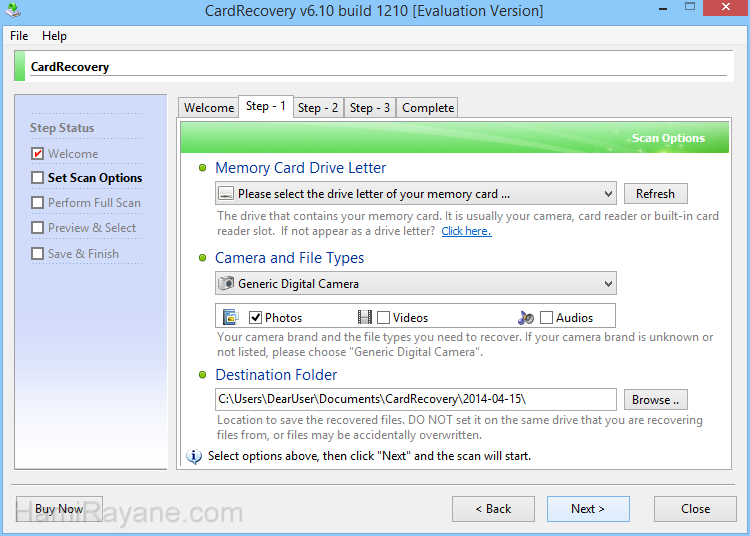Click the camera icon beside Generic Digital Camera

[x=226, y=283]
